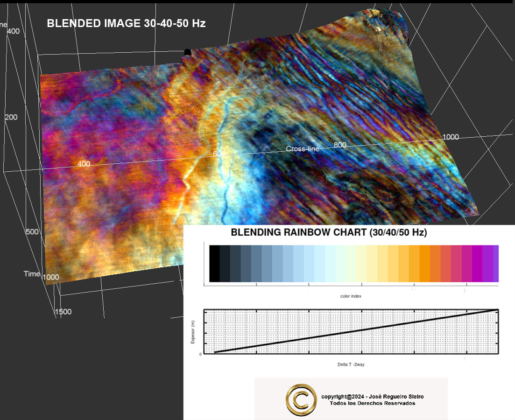Click the "BLENDING RAINBOW CHART" heading

(x=329, y=232)
